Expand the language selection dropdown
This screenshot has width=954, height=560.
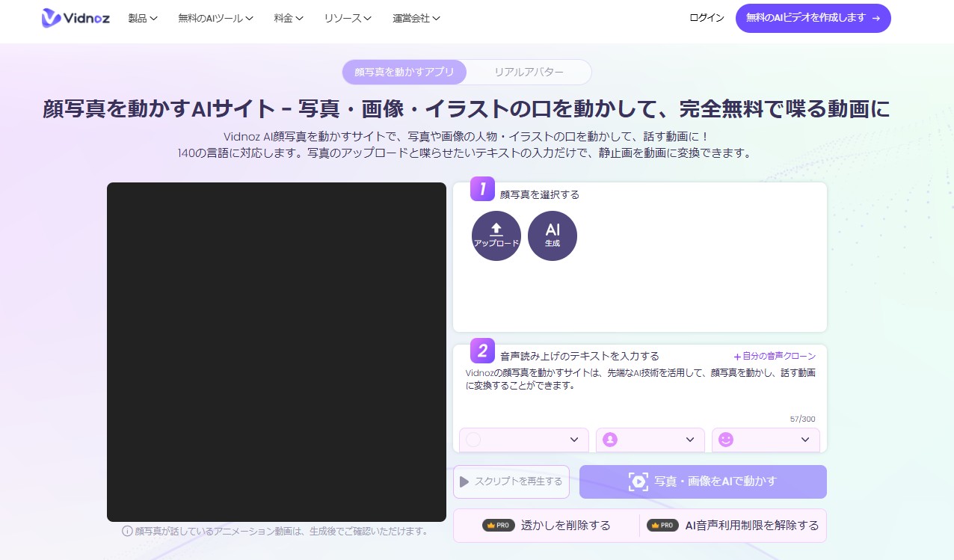[574, 440]
